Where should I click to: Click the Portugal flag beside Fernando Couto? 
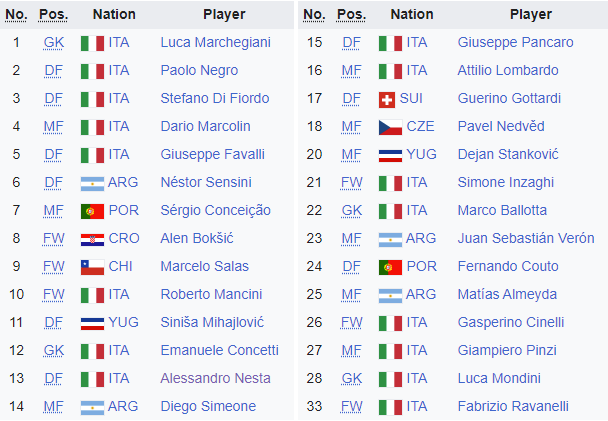(x=390, y=267)
